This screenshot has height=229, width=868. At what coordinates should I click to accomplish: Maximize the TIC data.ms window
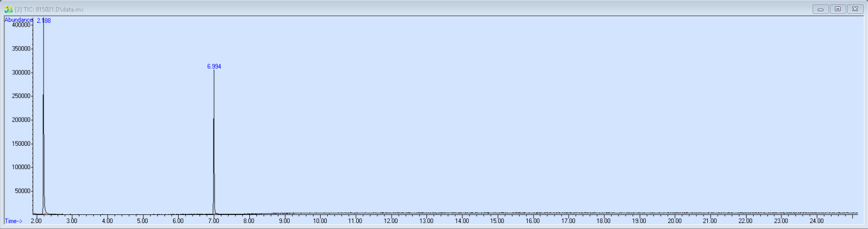838,9
